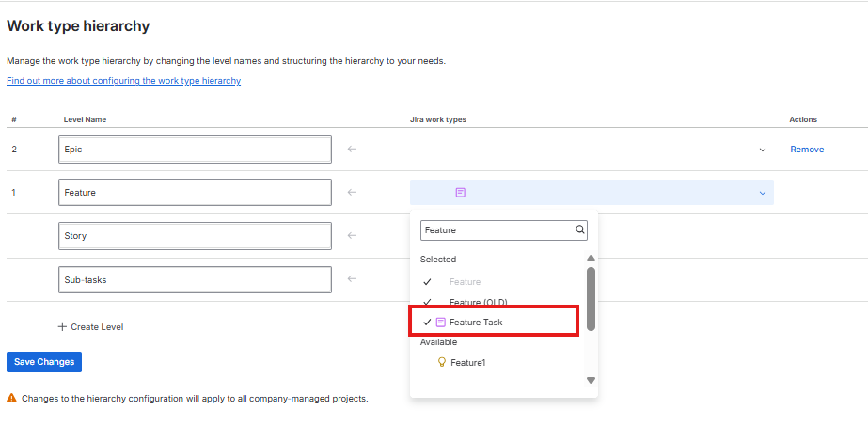The height and width of the screenshot is (426, 868).
Task: Focus the Story level name field
Action: (195, 236)
